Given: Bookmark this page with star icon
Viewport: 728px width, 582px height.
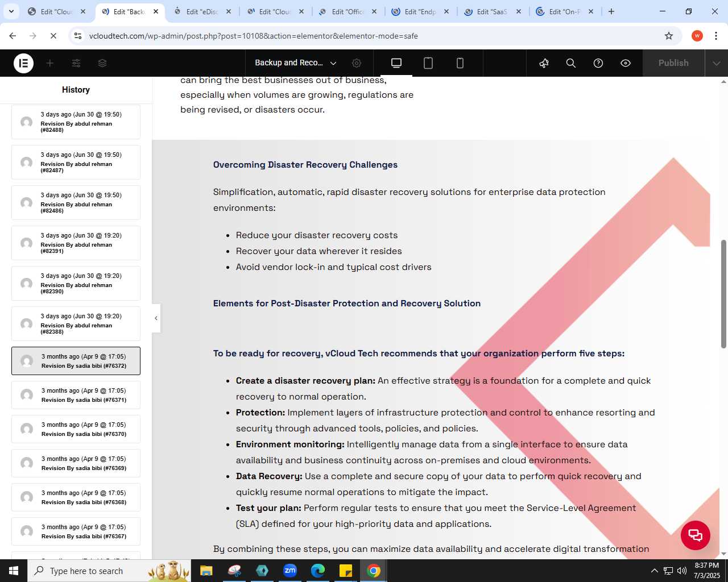Looking at the screenshot, I should click(x=669, y=36).
